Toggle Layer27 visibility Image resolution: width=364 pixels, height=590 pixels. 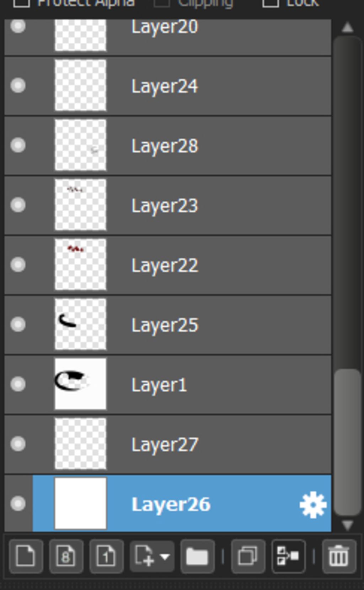18,444
